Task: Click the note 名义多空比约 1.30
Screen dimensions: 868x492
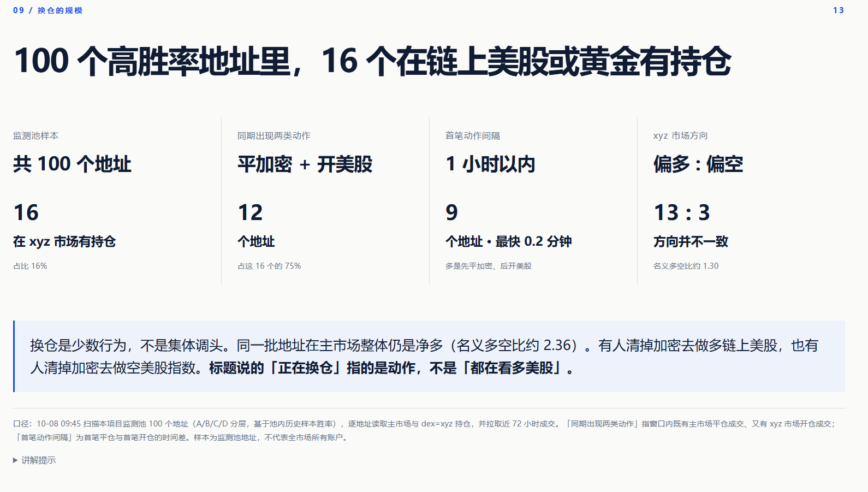Action: click(686, 266)
